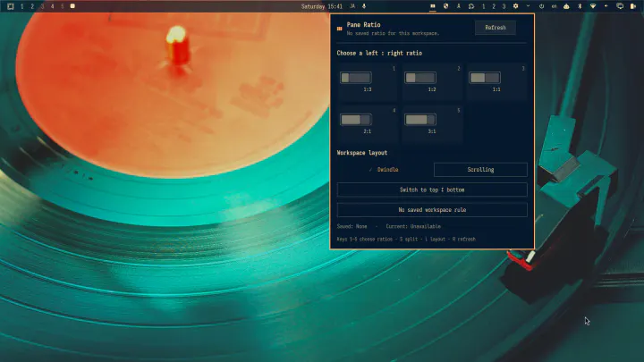The height and width of the screenshot is (362, 644).
Task: Click the number 3 right of the sync icon
Action: 504,6
